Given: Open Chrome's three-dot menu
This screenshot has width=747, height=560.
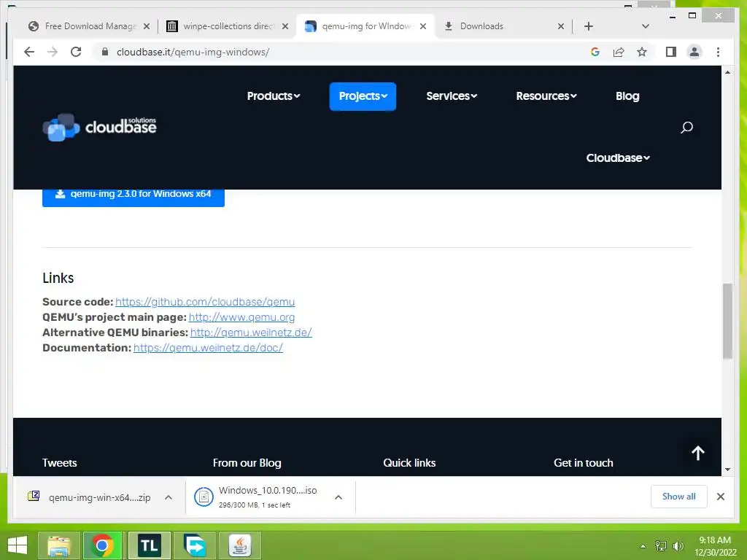Looking at the screenshot, I should (718, 52).
